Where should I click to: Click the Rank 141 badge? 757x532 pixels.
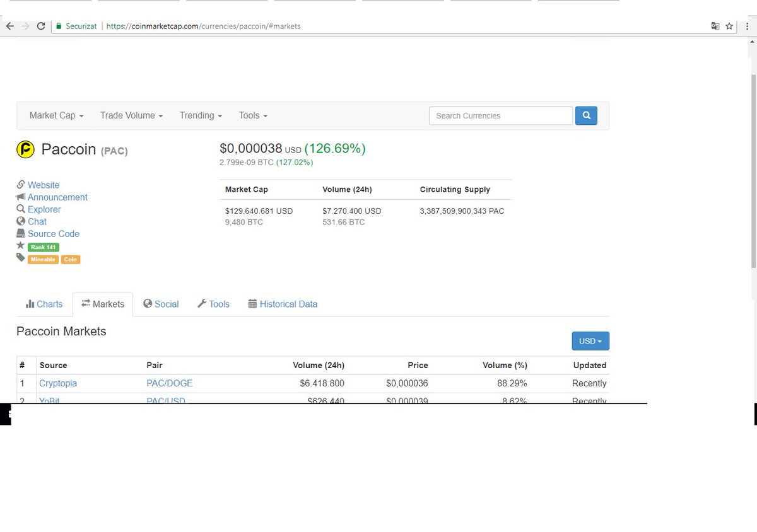pyautogui.click(x=43, y=247)
